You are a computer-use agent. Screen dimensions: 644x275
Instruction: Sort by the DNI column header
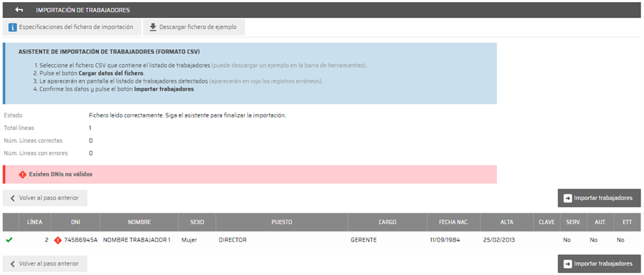coord(76,222)
